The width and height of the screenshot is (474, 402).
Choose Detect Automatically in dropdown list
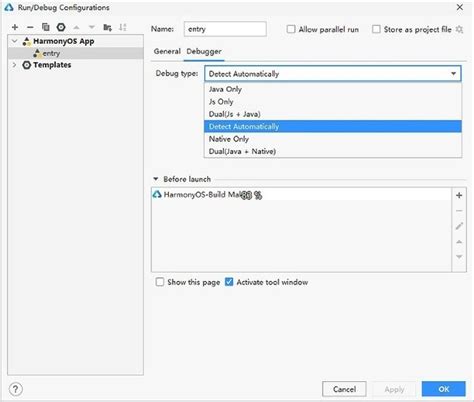(x=333, y=126)
